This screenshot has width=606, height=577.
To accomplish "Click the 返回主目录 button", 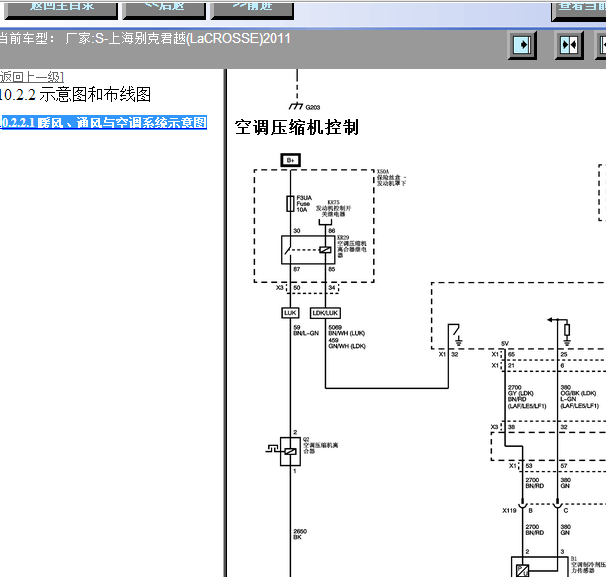I will (61, 10).
